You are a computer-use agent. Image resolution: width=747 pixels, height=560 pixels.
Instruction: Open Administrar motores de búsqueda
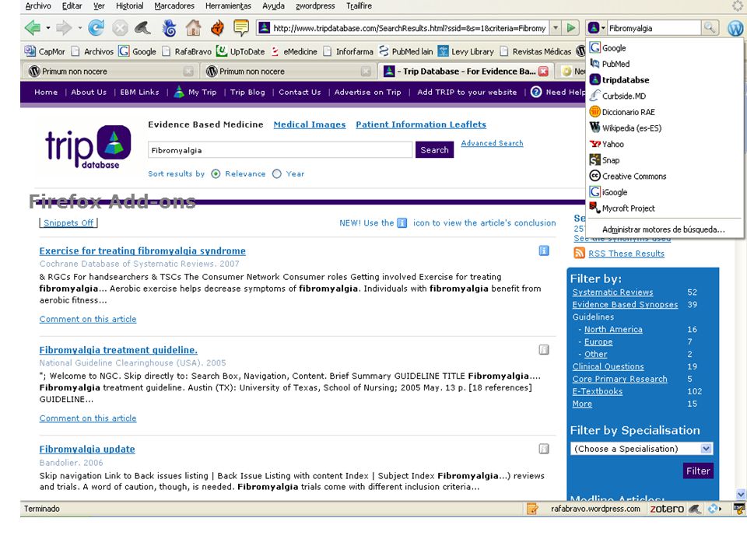(x=664, y=229)
